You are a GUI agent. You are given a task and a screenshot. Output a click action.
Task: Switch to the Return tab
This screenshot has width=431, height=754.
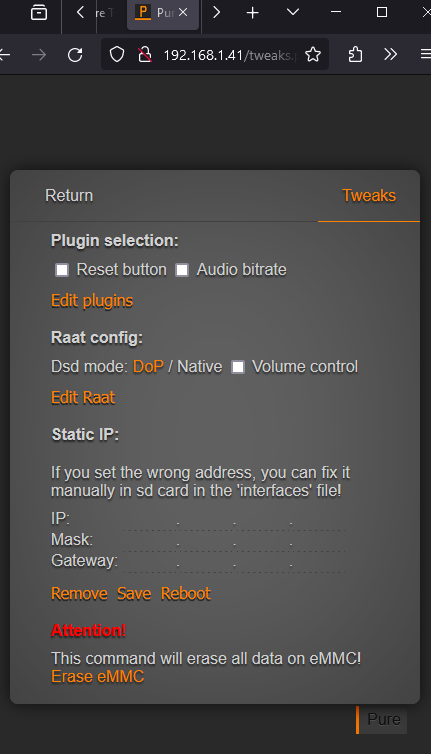(x=69, y=196)
